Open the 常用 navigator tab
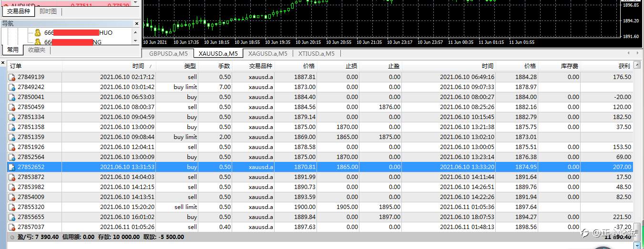Viewport: 644px width, 249px height. [x=13, y=50]
